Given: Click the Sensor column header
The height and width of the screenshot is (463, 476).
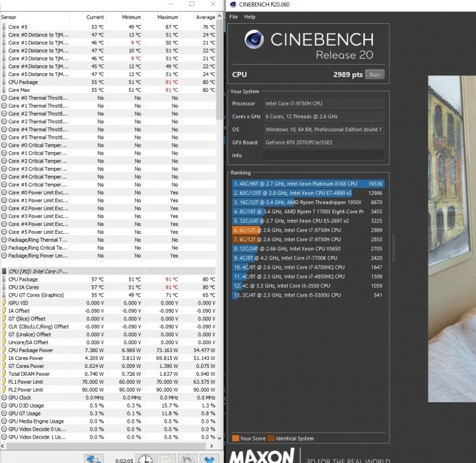Looking at the screenshot, I should [x=34, y=17].
